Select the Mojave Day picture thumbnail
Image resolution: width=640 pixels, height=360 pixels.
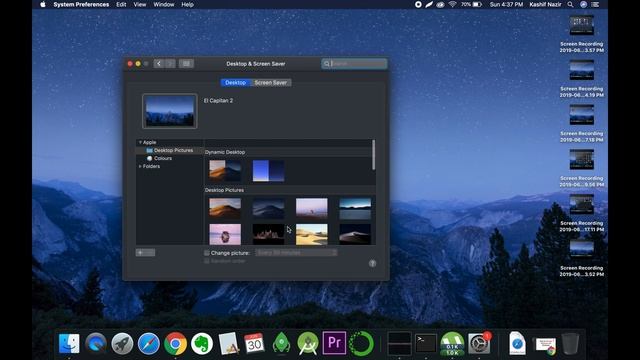pyautogui.click(x=225, y=209)
